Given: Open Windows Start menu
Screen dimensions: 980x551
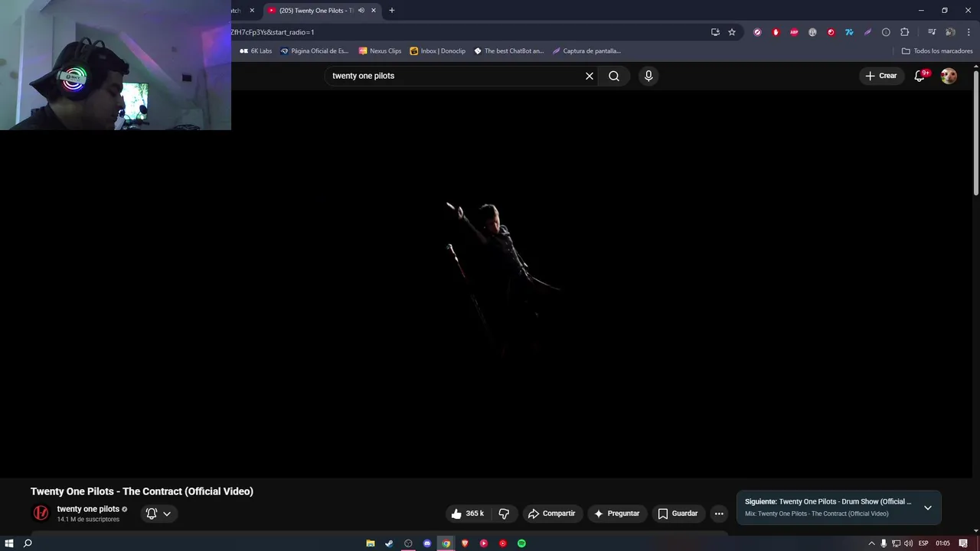Looking at the screenshot, I should click(9, 543).
